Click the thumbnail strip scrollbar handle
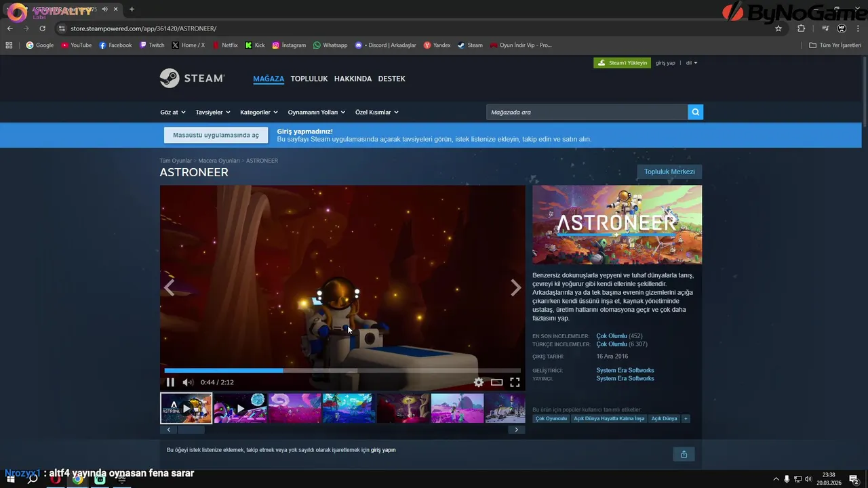The image size is (868, 488). pos(191,430)
